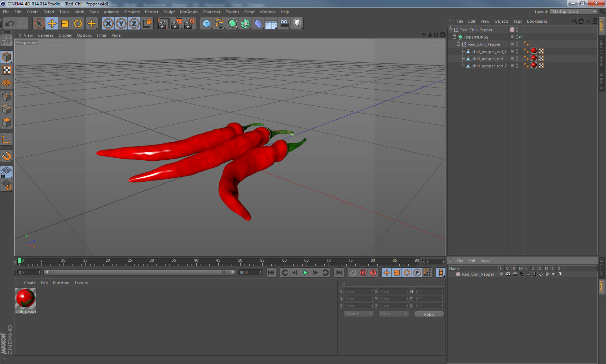Image resolution: width=606 pixels, height=364 pixels.
Task: Render the active view
Action: point(163,24)
